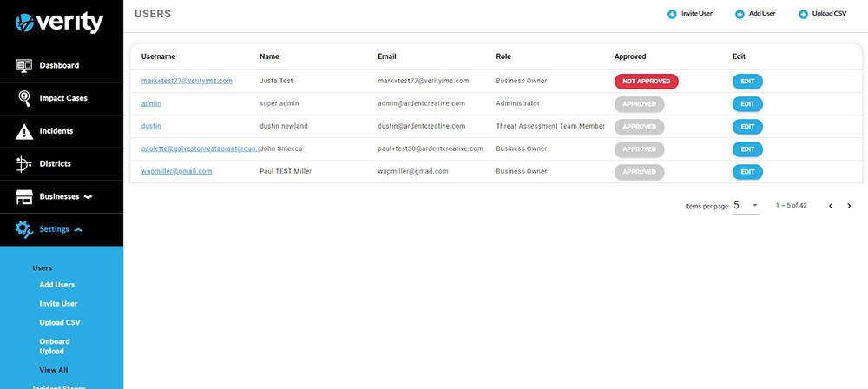The width and height of the screenshot is (868, 389).
Task: Open the mark+test77@verityims.com username link
Action: 187,81
